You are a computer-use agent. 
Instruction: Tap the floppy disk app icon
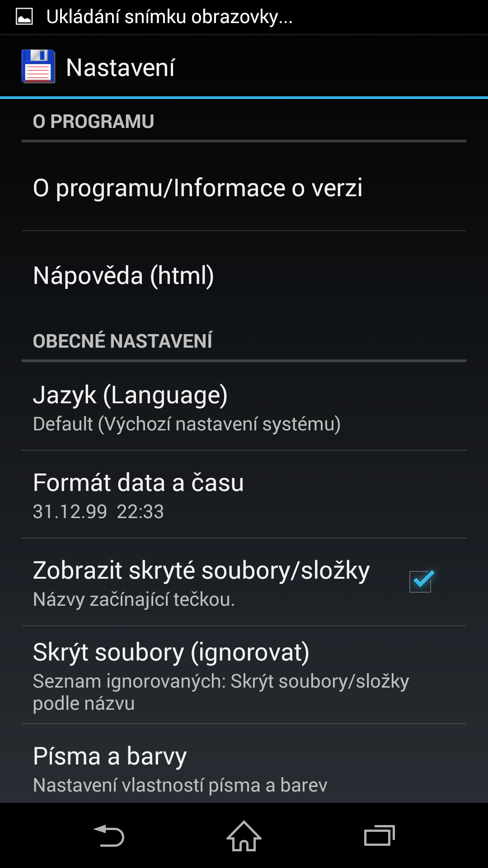(x=38, y=67)
